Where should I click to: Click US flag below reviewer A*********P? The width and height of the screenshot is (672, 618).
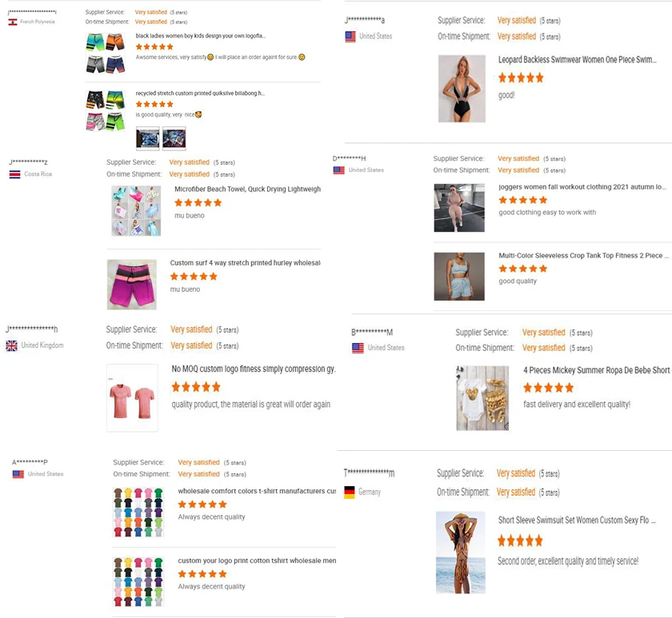coord(18,474)
